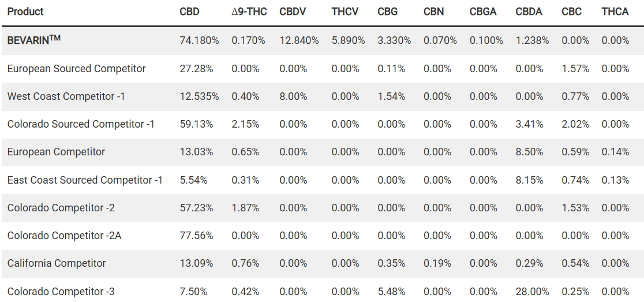Click the CBGA column header
Viewport: 644px width, 302px height.
click(483, 12)
